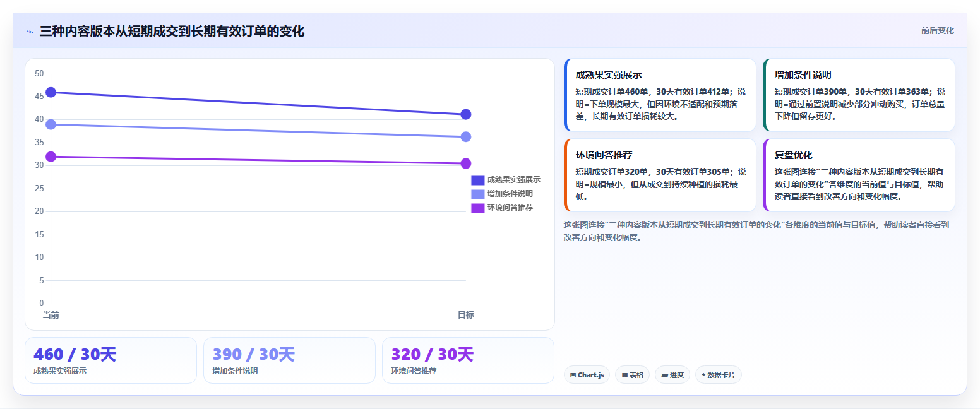
Task: Open the 320 / 30天 stat card
Action: point(468,360)
